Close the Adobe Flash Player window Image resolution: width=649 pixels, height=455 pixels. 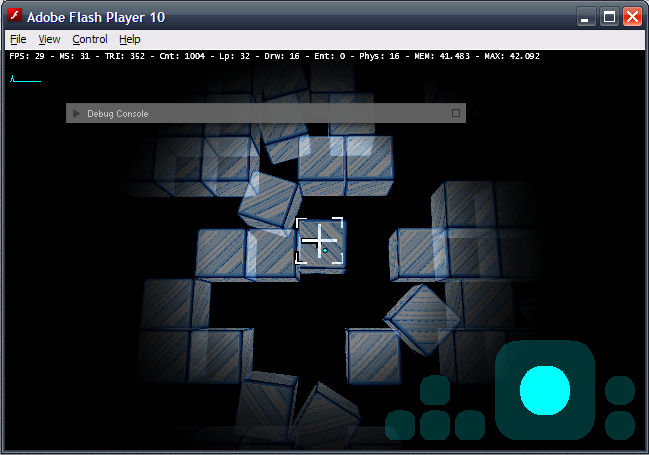(632, 17)
